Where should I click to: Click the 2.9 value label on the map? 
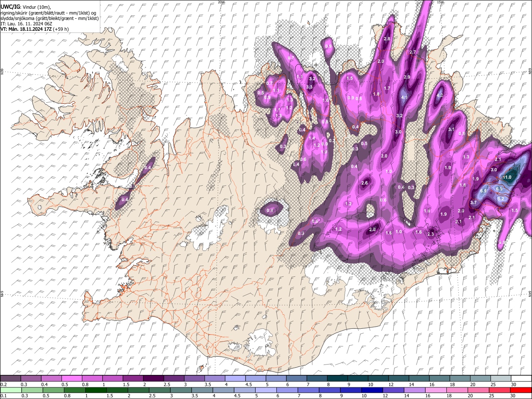[x=407, y=77]
